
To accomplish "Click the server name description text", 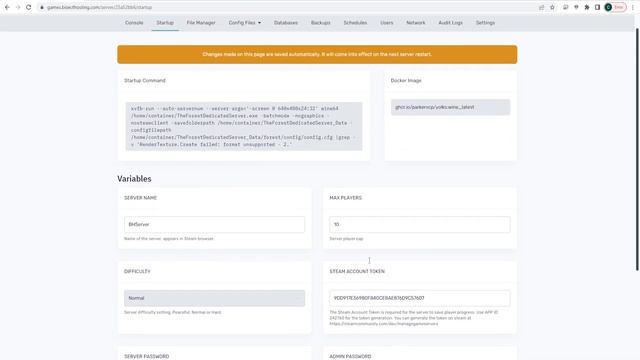I will (x=169, y=238).
